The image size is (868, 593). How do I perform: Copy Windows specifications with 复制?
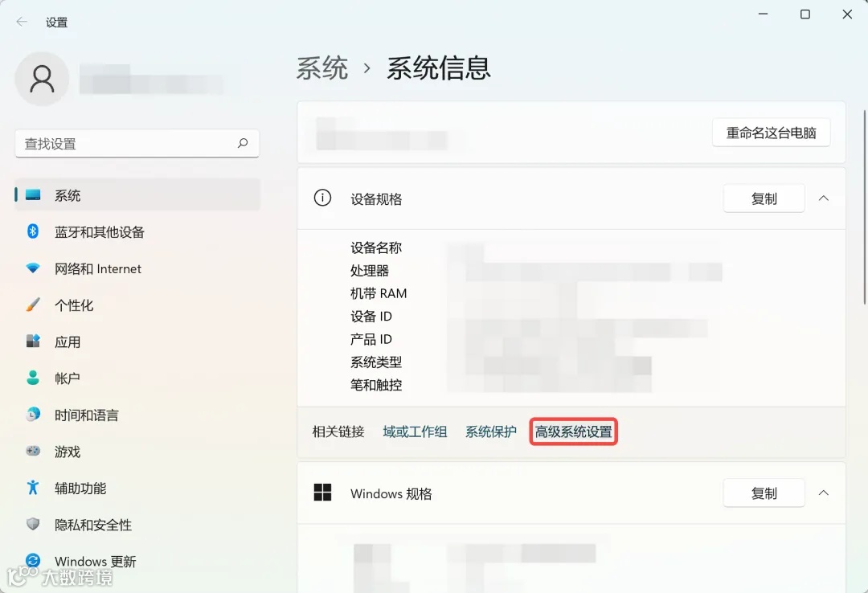[764, 493]
